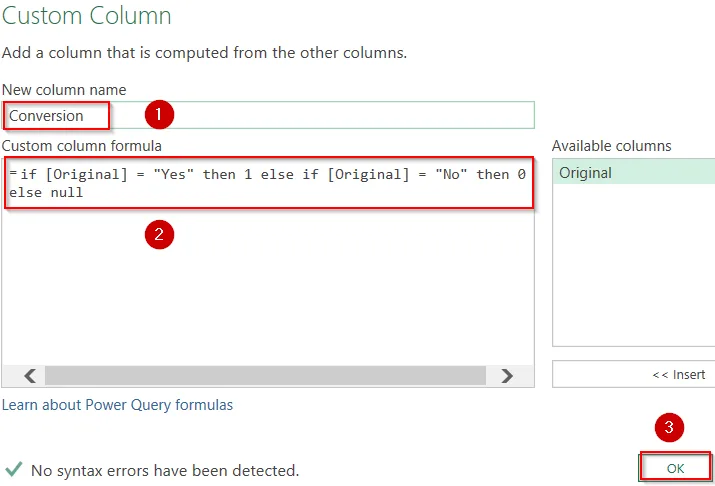Click the 'No syntax errors have been detected.' message
This screenshot has height=486, width=715.
click(x=165, y=470)
